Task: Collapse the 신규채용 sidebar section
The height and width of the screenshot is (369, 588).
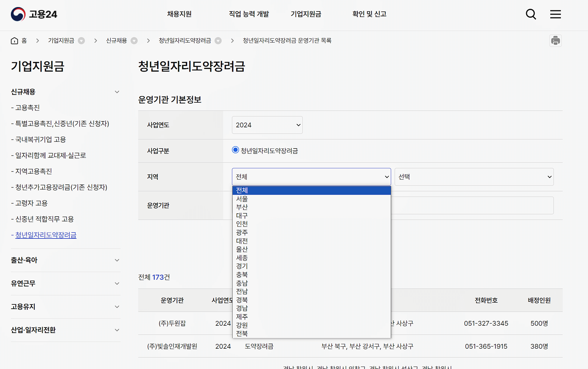Action: (x=117, y=92)
